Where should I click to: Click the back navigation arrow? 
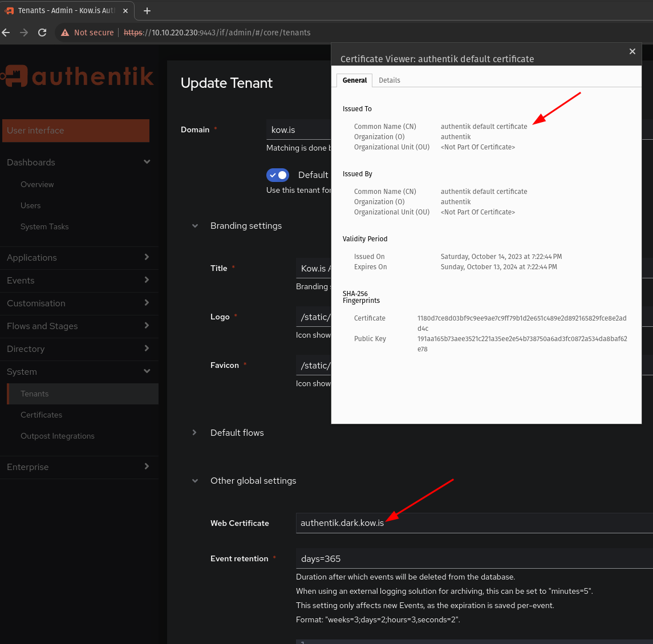pyautogui.click(x=6, y=33)
